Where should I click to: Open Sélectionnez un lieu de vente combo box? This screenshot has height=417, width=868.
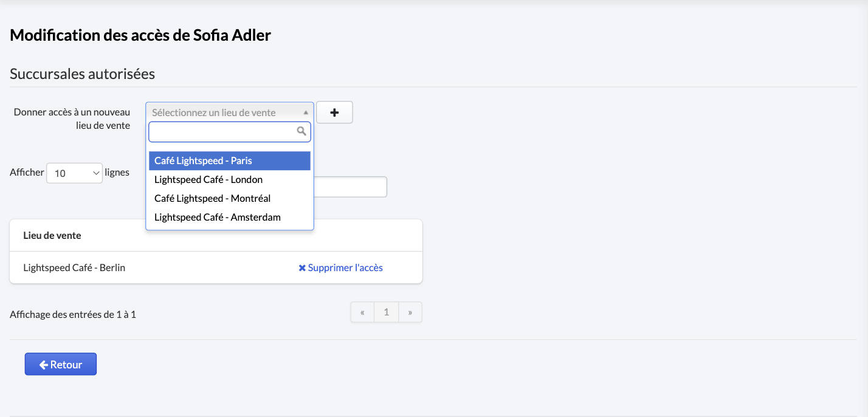230,112
